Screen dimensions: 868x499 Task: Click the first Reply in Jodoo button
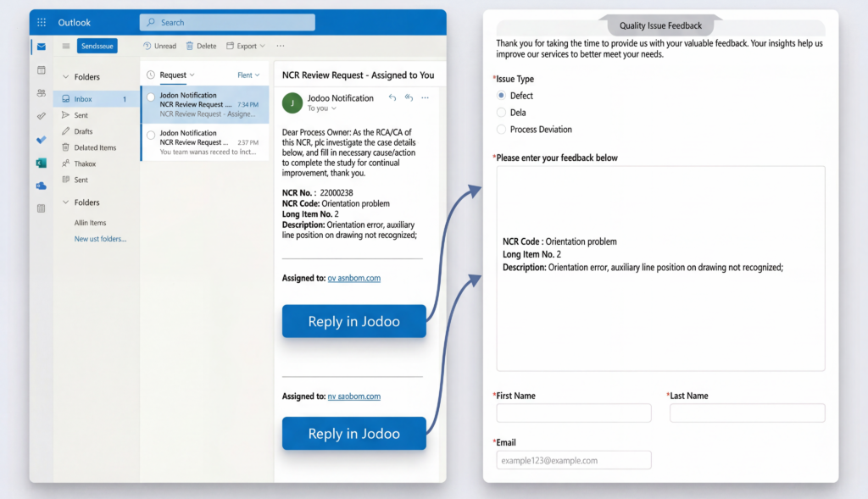[x=353, y=321]
